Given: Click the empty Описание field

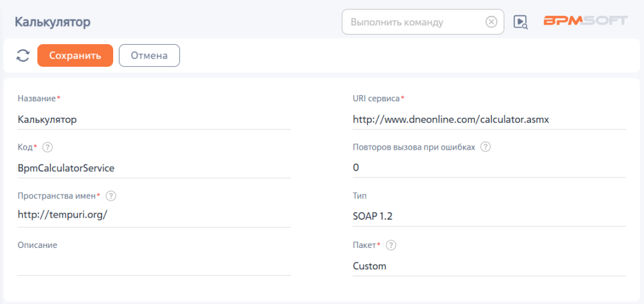Looking at the screenshot, I should [155, 266].
